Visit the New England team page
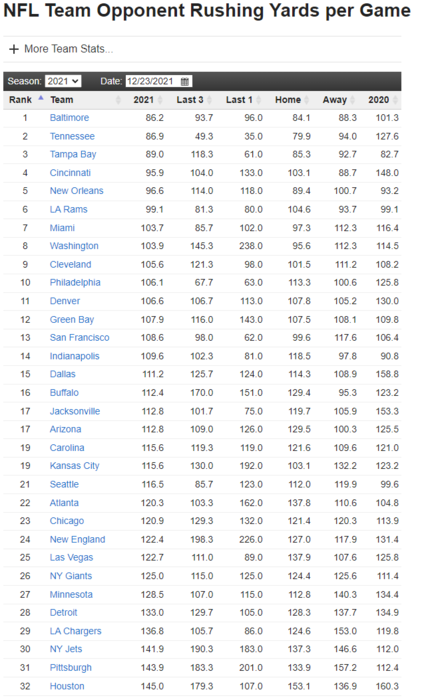Viewport: 422px width, 700px height. [77, 539]
